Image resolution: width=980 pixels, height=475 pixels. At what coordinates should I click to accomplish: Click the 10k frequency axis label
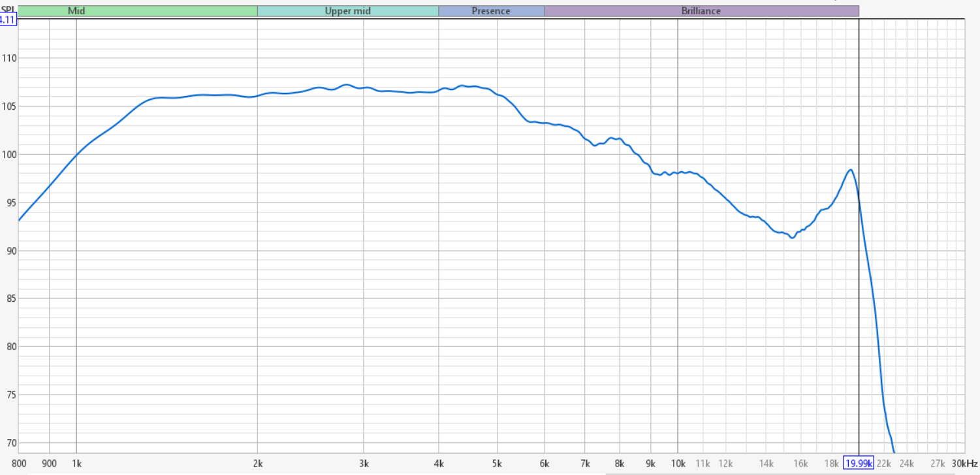(x=678, y=463)
